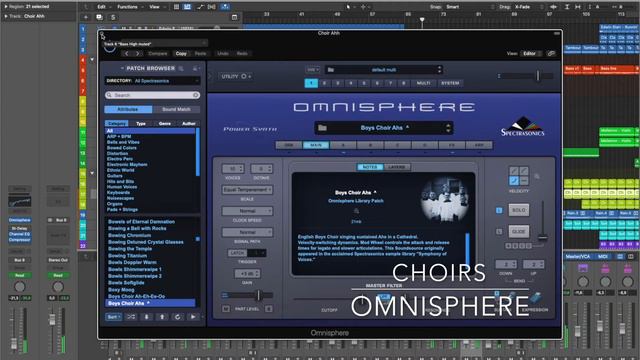Click the patch browser audition play button
Viewport: 640px width, 360px height.
point(193,317)
